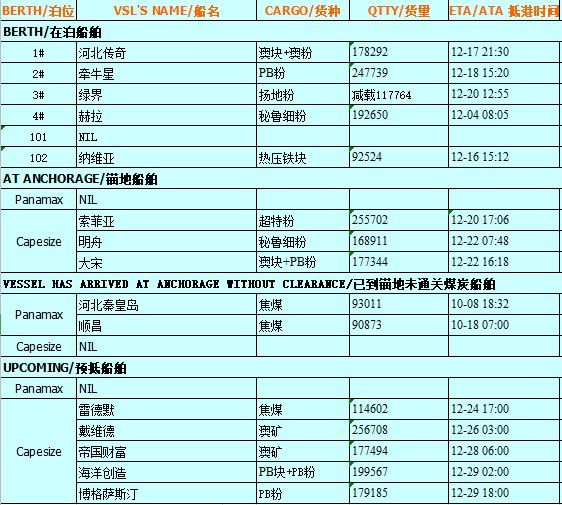562x505 pixels.
Task: Click quantity cell 90873
Action: [x=399, y=325]
